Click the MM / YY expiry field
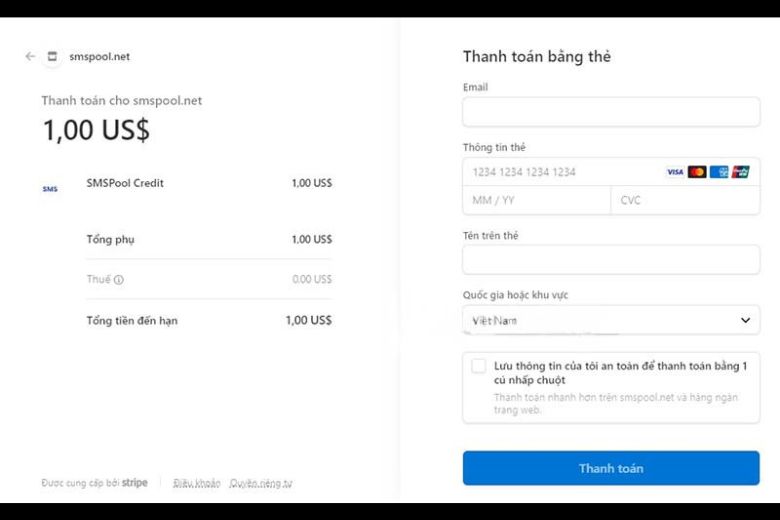The width and height of the screenshot is (780, 520). 536,200
